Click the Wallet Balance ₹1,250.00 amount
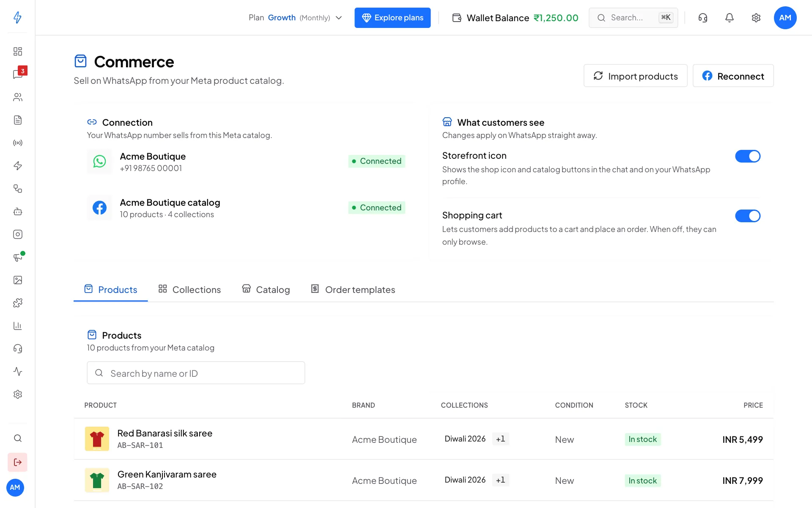Screen dimensions: 812x508 [556, 18]
